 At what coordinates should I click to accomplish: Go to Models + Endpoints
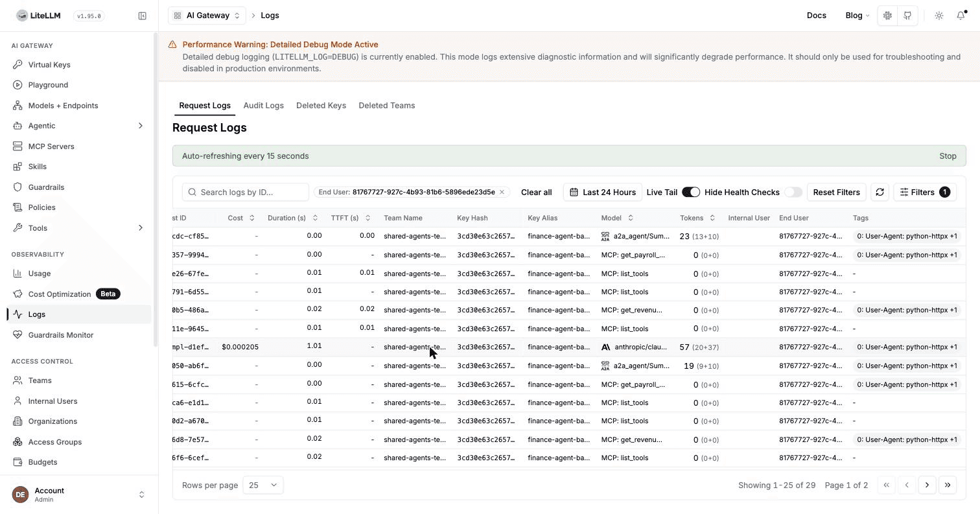(x=63, y=106)
